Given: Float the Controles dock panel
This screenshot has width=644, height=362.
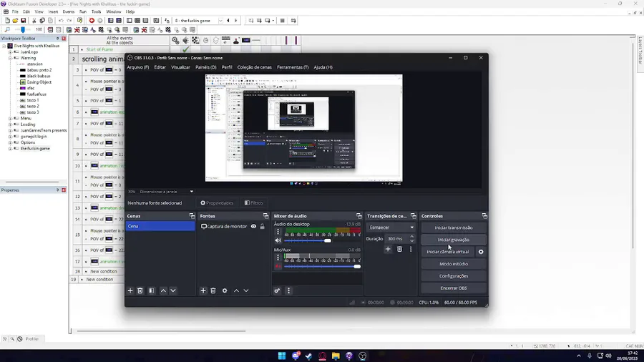Looking at the screenshot, I should click(x=484, y=216).
